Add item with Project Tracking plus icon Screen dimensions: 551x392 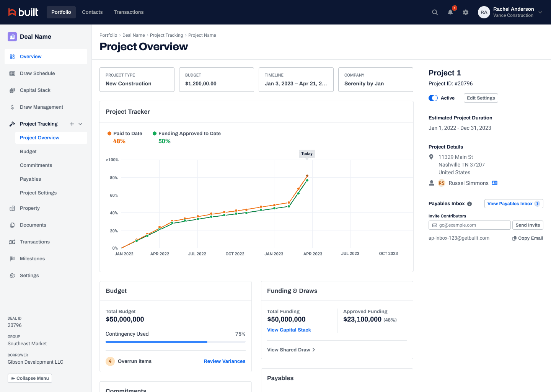tap(72, 124)
